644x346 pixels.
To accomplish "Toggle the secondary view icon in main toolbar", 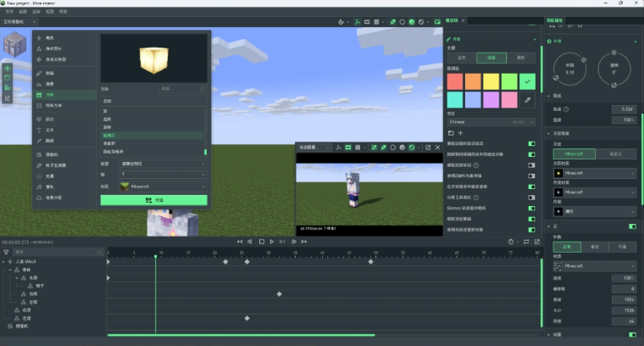I will click(x=437, y=22).
